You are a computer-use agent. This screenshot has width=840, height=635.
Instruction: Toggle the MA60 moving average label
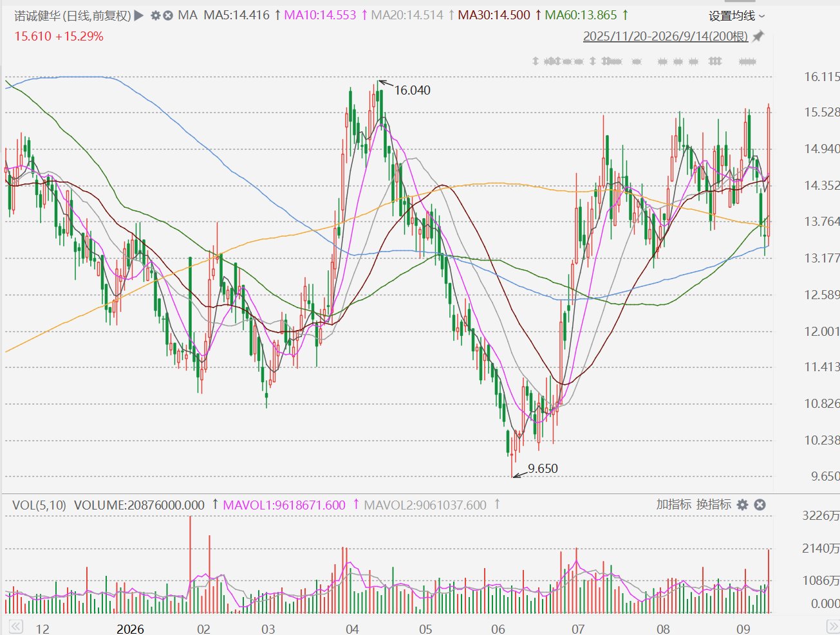(x=581, y=15)
